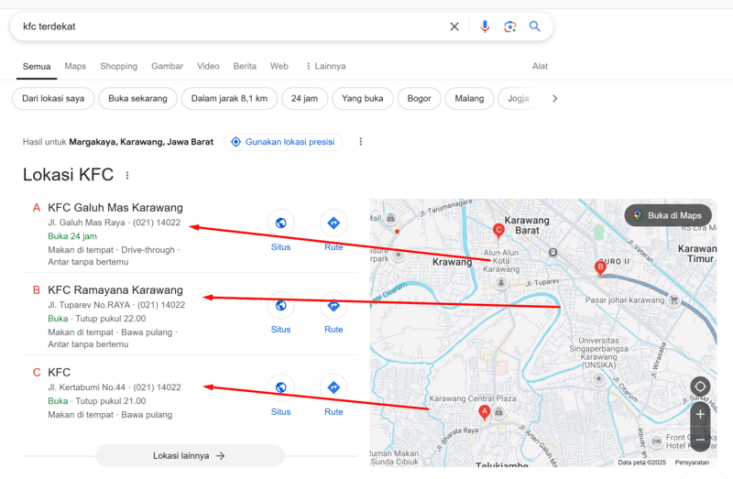Zoom in the map with plus button
Screen dimensions: 733x479
[700, 414]
